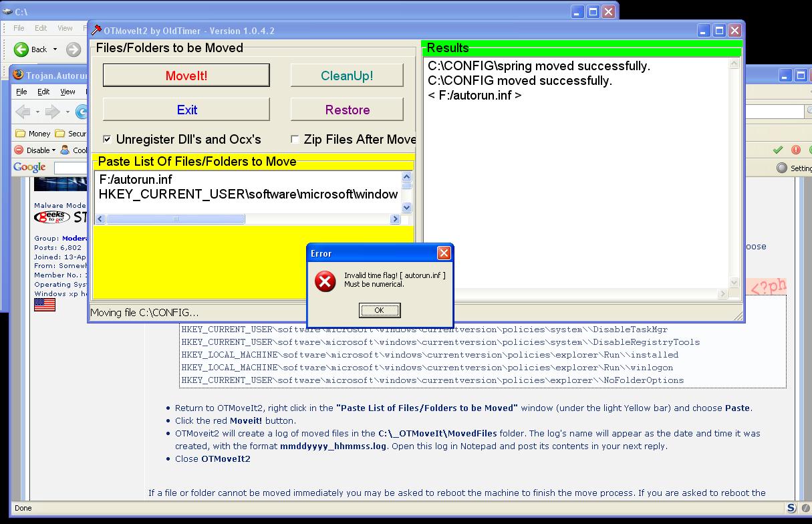Click the S icon in Firefox status bar
The width and height of the screenshot is (812, 524).
click(791, 508)
